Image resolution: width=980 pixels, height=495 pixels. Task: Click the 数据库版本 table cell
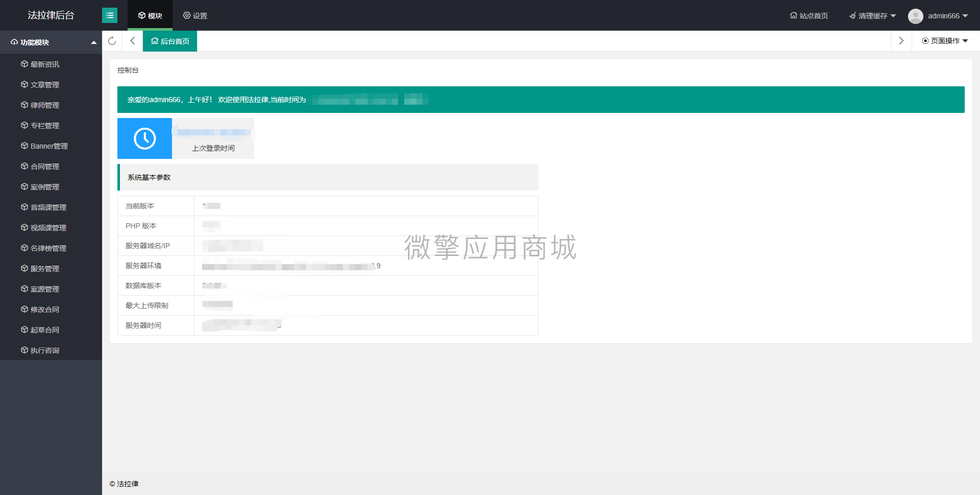(156, 286)
